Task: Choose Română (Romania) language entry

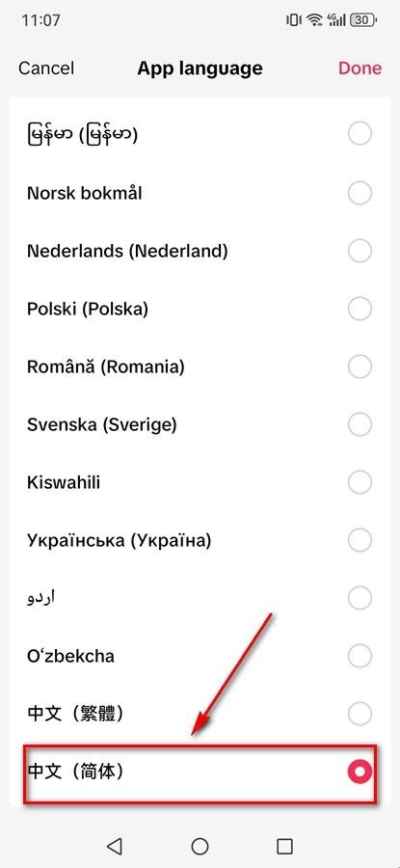Action: 200,366
